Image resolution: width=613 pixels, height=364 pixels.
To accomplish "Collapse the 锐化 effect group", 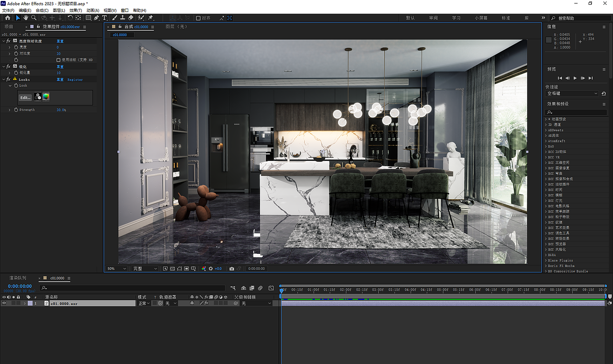I will [x=4, y=67].
